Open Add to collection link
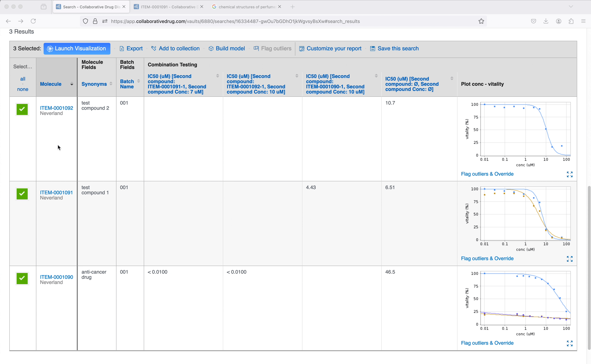Viewport: 591px width, 364px height. click(x=179, y=48)
